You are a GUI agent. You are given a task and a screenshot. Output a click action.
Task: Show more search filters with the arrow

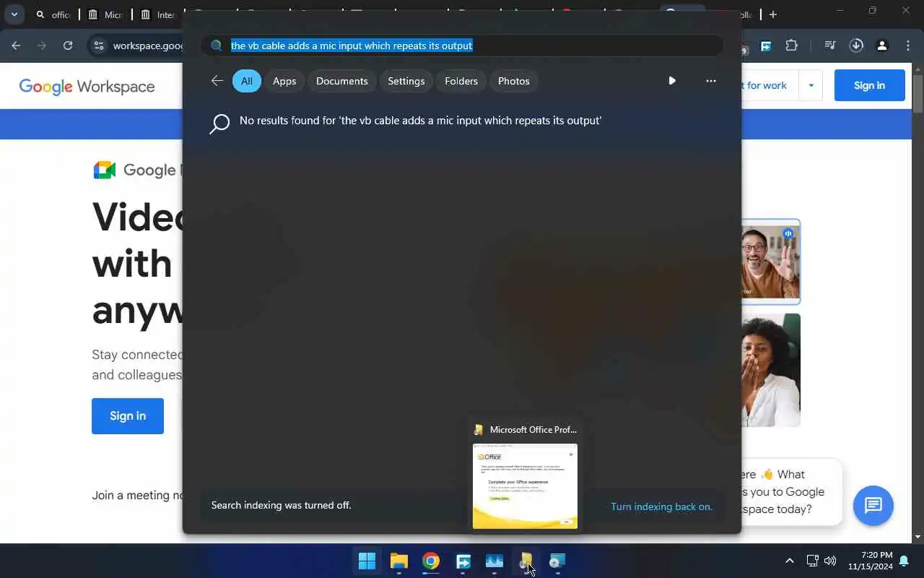672,81
